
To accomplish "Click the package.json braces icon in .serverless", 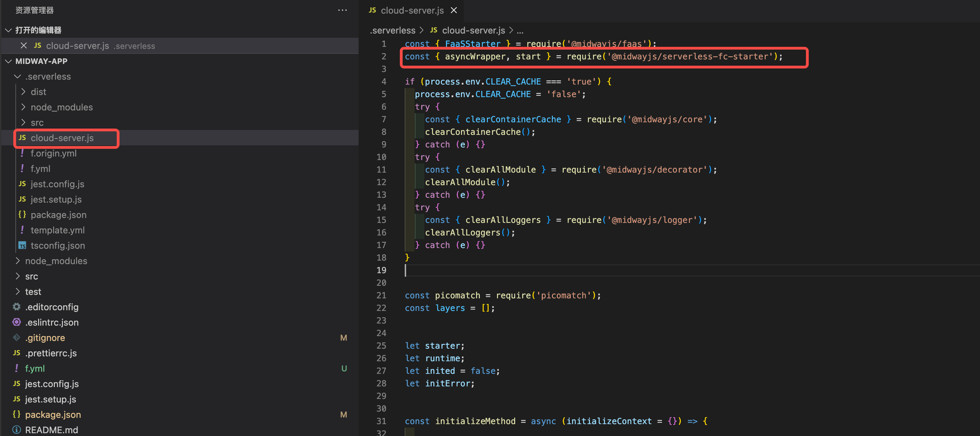I will point(22,215).
